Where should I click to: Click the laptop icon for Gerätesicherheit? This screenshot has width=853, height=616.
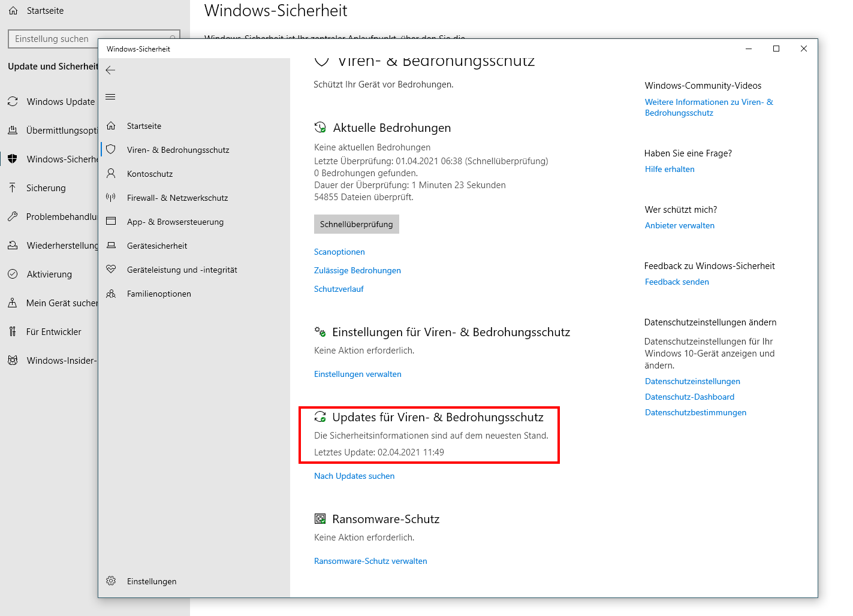(111, 246)
